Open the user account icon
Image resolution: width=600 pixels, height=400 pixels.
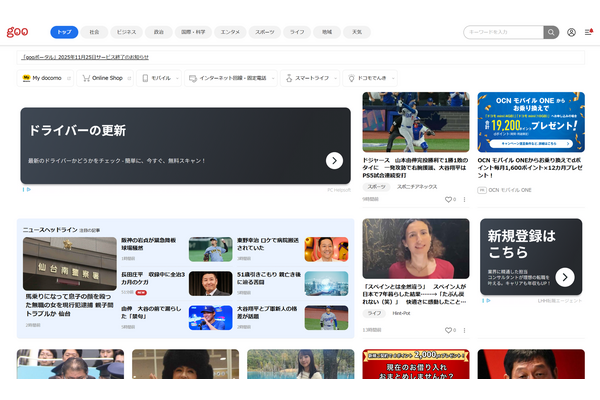tap(571, 32)
